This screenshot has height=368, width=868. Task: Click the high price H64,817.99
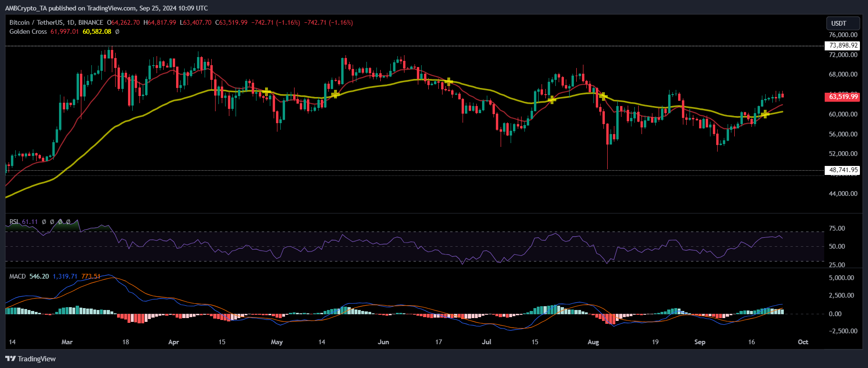(159, 22)
